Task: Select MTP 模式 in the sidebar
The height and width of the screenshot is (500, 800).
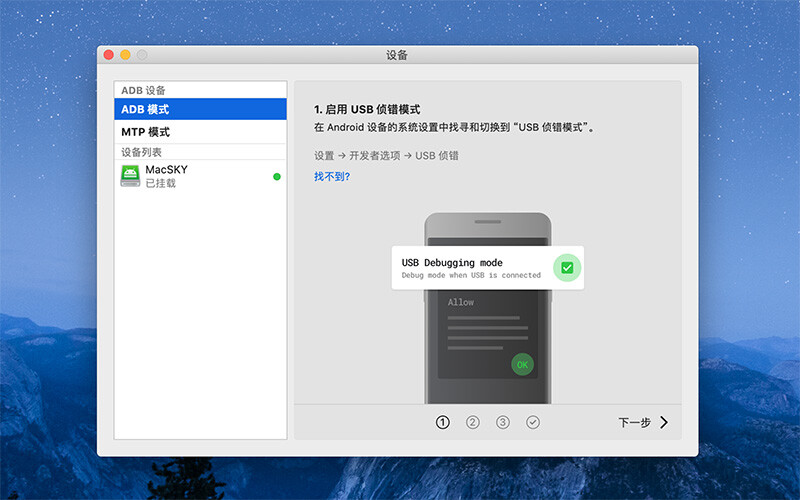Action: coord(200,132)
